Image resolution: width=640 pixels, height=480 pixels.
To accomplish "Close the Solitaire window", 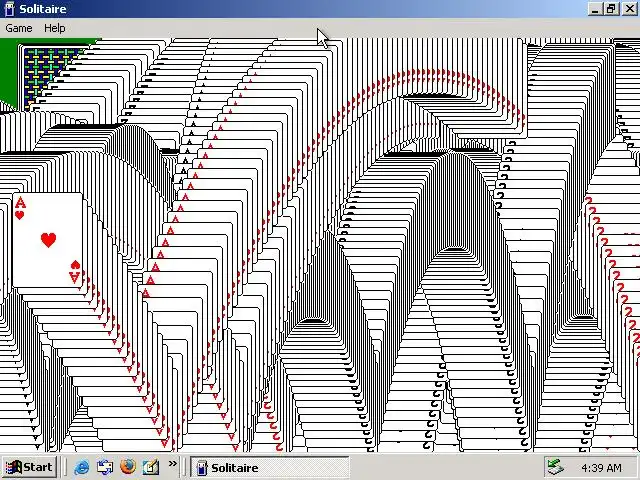I will (x=630, y=9).
